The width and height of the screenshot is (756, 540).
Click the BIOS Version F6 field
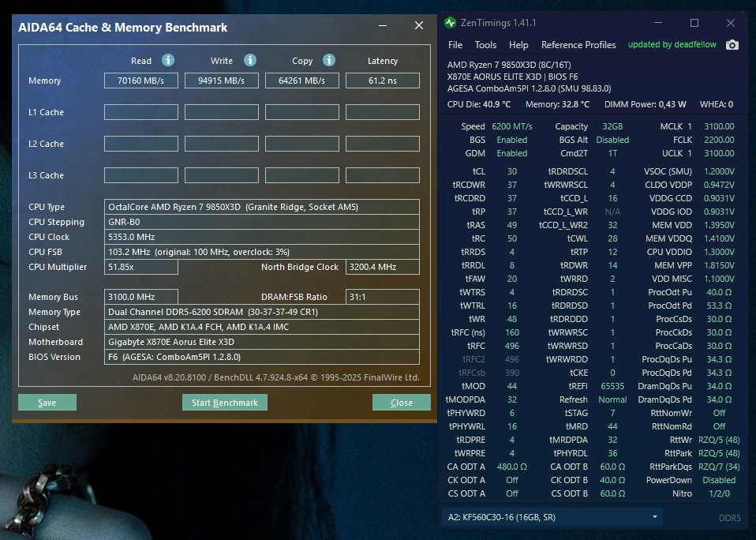point(262,357)
